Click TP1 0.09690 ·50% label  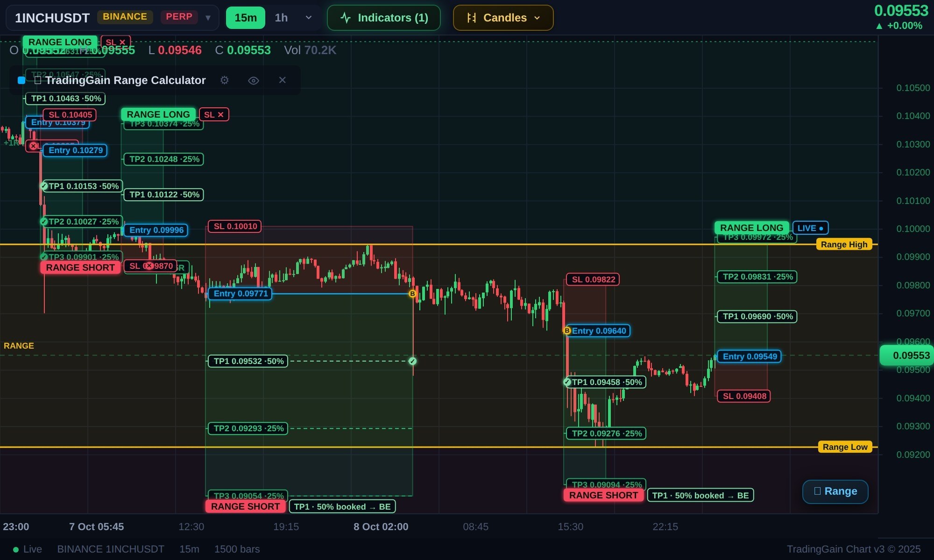coord(757,316)
